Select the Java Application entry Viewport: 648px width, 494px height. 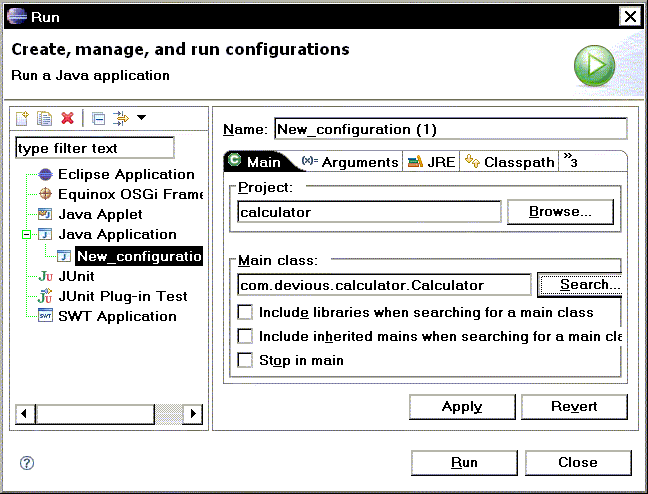tap(117, 234)
